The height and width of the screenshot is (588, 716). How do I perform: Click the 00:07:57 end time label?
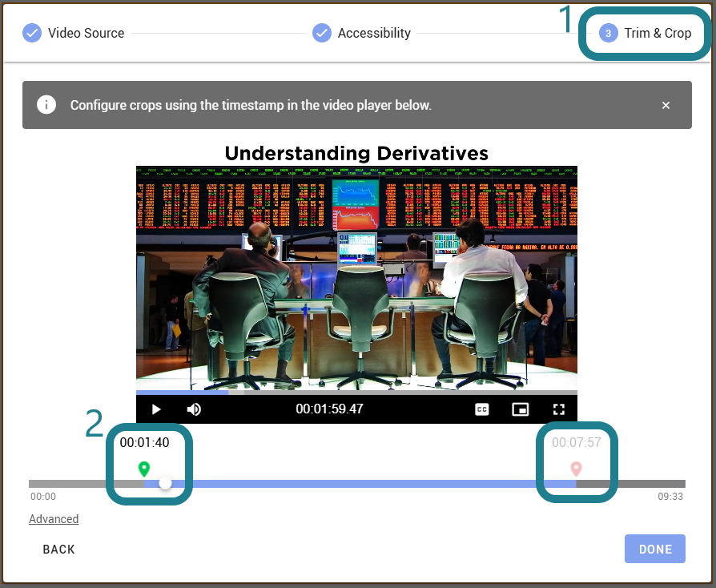(x=577, y=442)
